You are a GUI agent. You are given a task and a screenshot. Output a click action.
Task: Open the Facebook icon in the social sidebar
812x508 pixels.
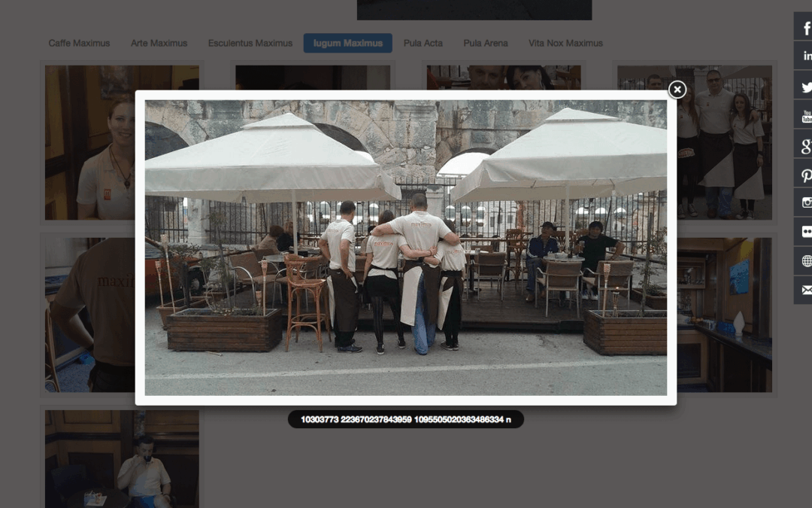[x=803, y=27]
